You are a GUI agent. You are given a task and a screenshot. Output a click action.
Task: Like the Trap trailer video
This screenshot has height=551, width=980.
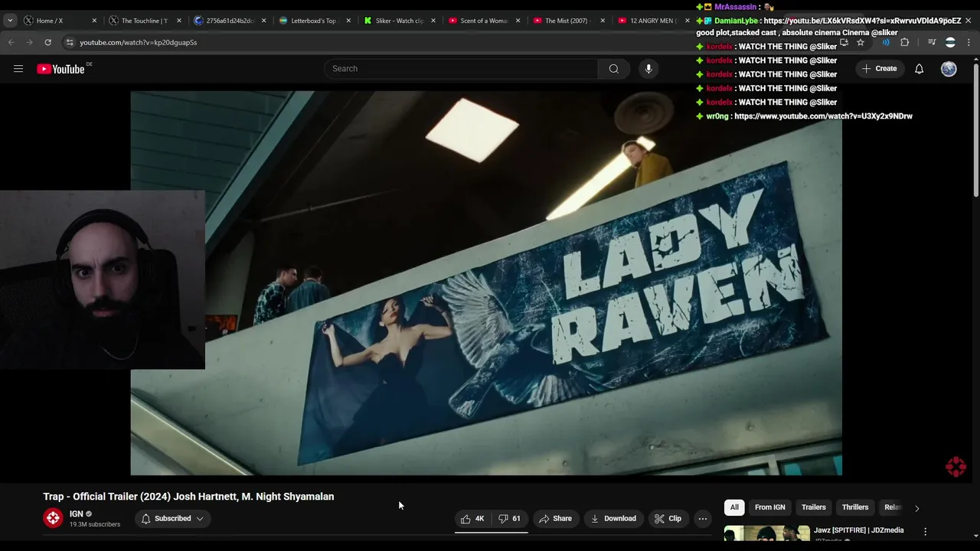[x=472, y=519]
